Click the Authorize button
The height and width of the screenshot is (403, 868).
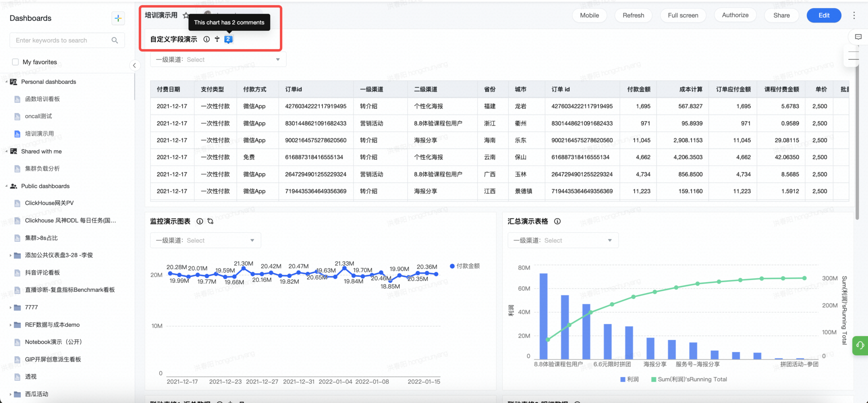(735, 15)
